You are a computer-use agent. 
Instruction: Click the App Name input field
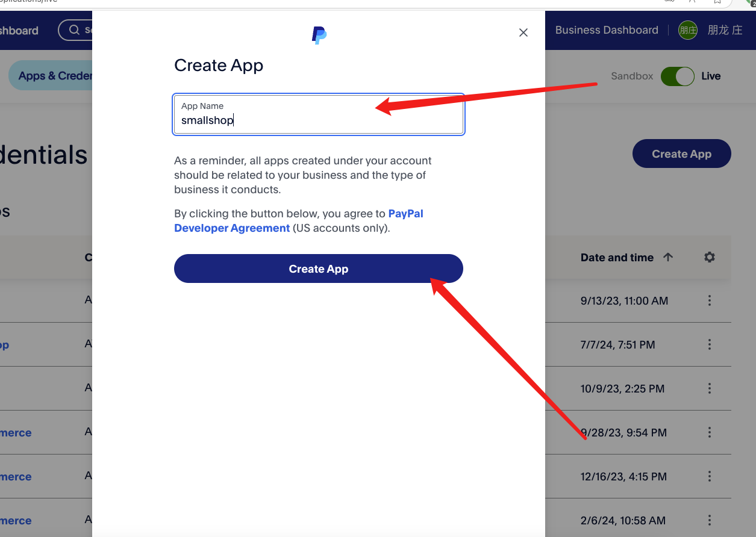coord(319,114)
